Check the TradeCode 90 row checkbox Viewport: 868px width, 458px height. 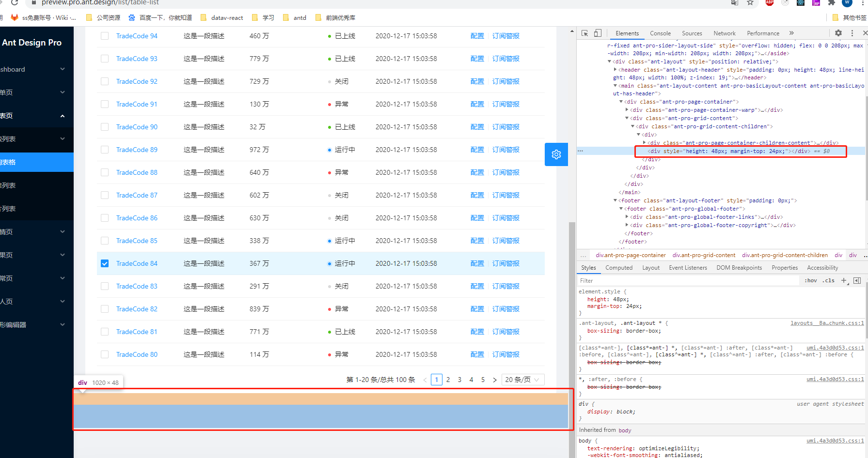(x=105, y=127)
